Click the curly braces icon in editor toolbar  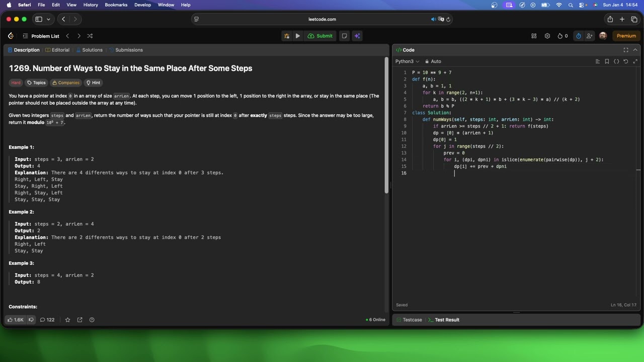point(616,61)
